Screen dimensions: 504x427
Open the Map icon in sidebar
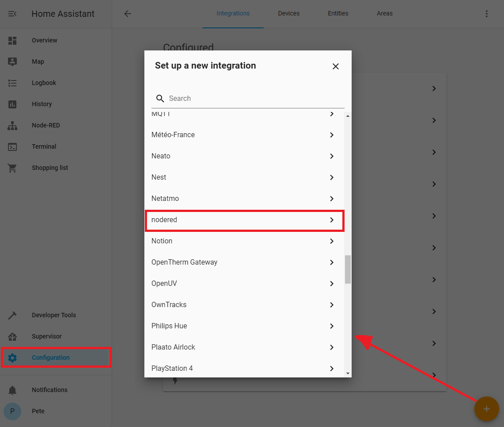[12, 62]
